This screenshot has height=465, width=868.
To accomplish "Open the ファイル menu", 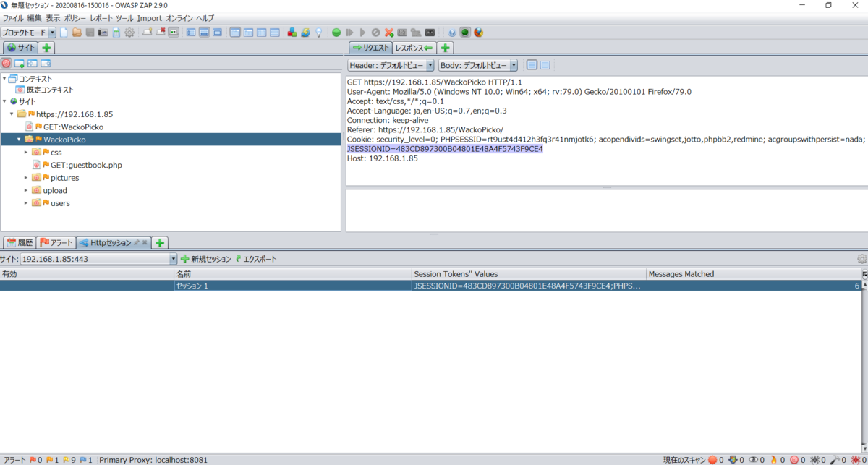I will click(x=13, y=17).
